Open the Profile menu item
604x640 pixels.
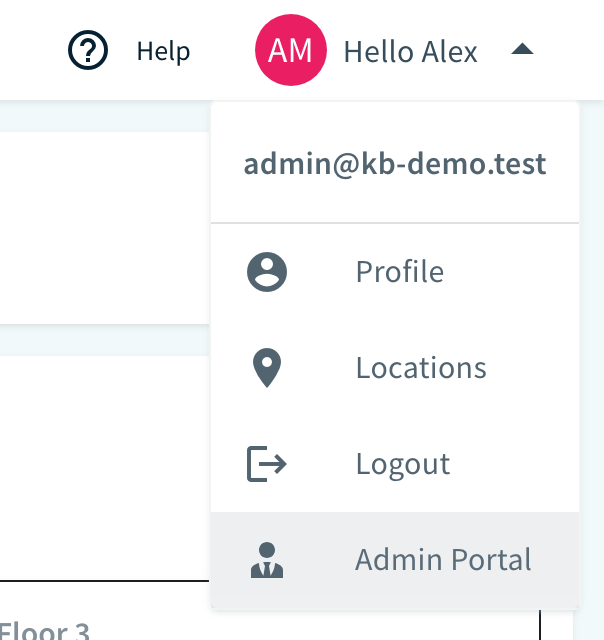[395, 272]
